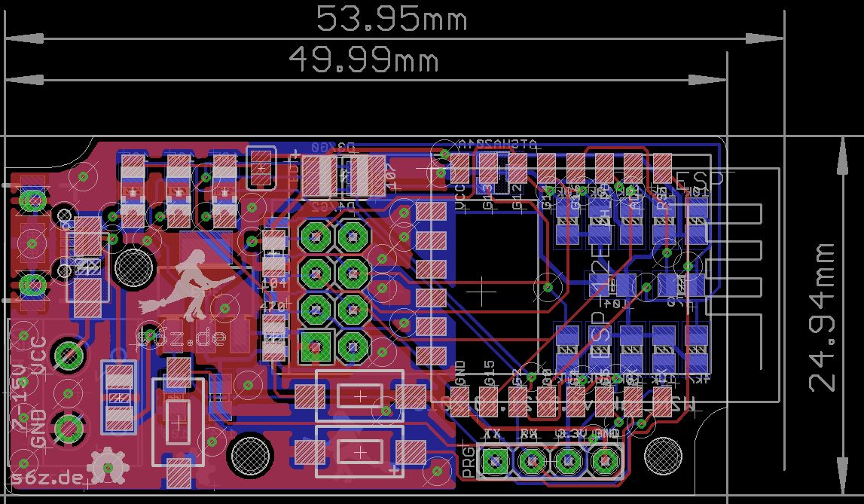Click the crosshair in the black cutout area
Viewport: 864px width, 504px height.
pos(486,289)
